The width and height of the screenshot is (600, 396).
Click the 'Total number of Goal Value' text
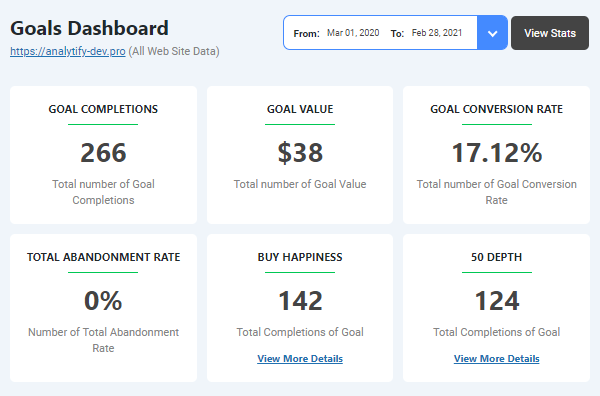pos(300,184)
